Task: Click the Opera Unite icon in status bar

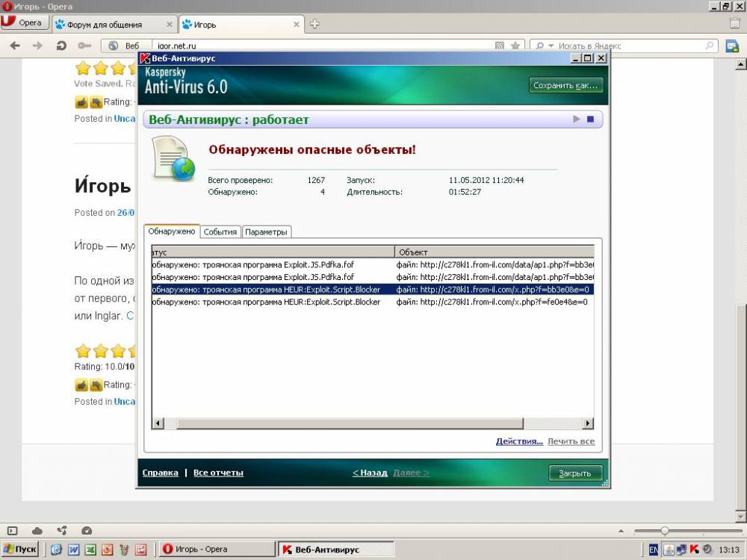Action: point(61,530)
